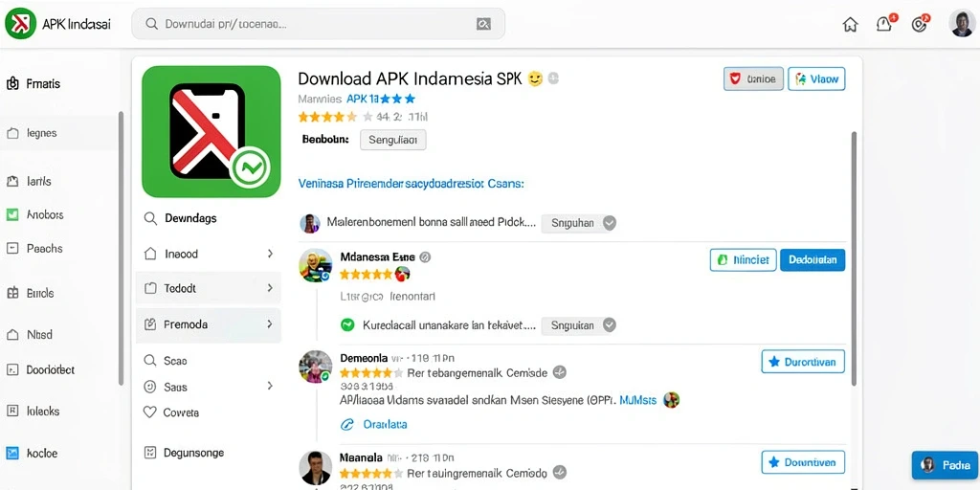Viewport: 980px width, 490px height.
Task: Click the Doordorbct sidebar icon
Action: pos(12,370)
